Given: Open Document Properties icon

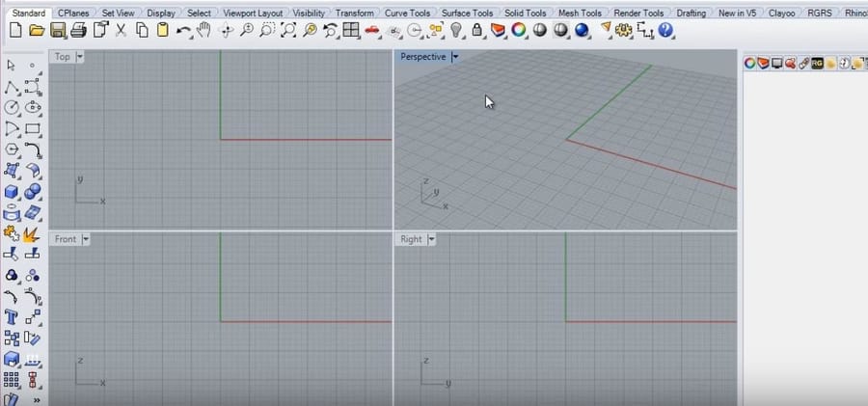Looking at the screenshot, I should pyautogui.click(x=100, y=30).
